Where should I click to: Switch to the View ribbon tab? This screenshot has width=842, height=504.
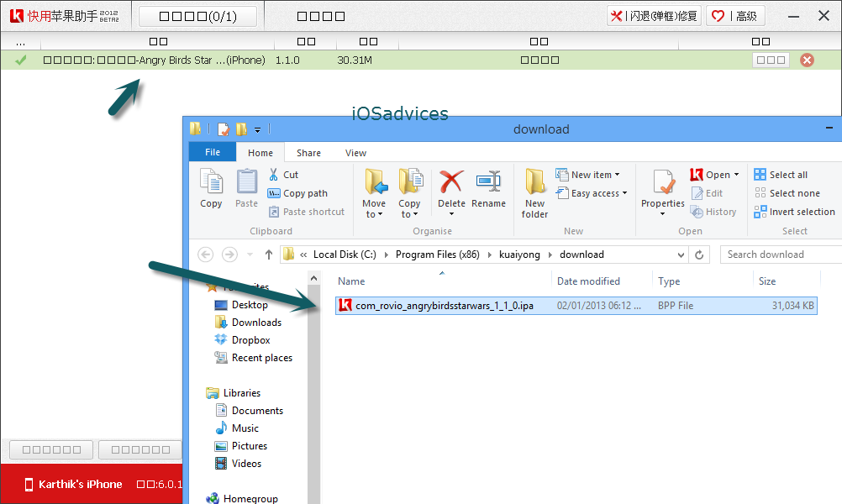point(355,153)
